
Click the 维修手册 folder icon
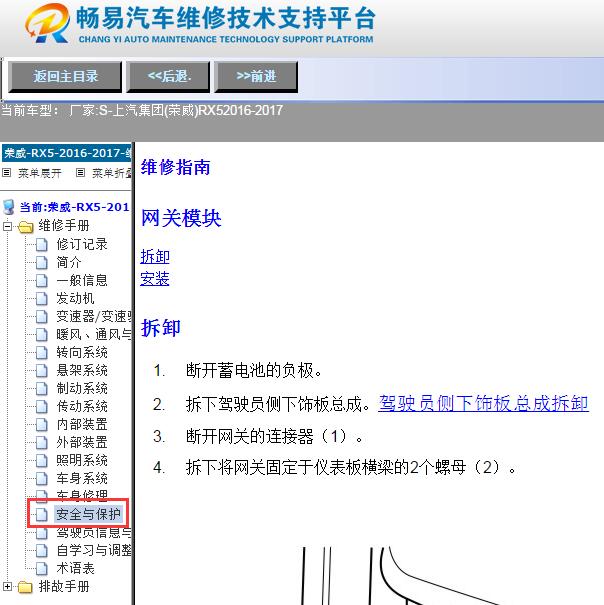pyautogui.click(x=26, y=226)
